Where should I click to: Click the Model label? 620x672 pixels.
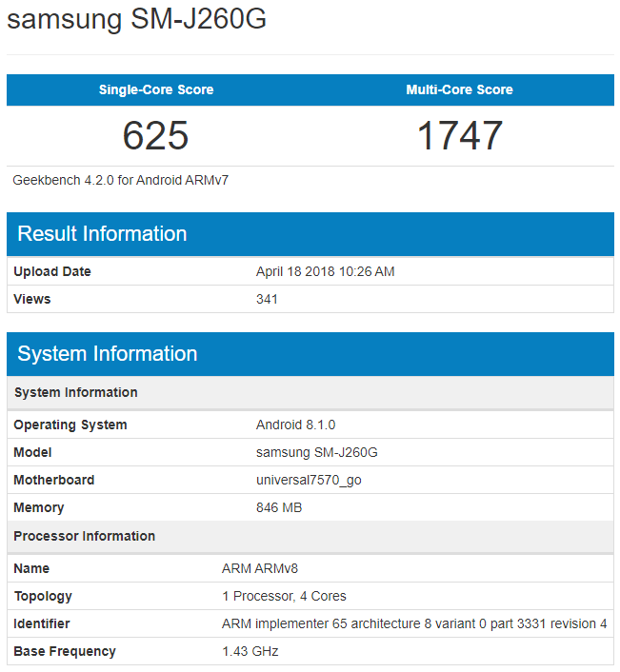click(32, 452)
